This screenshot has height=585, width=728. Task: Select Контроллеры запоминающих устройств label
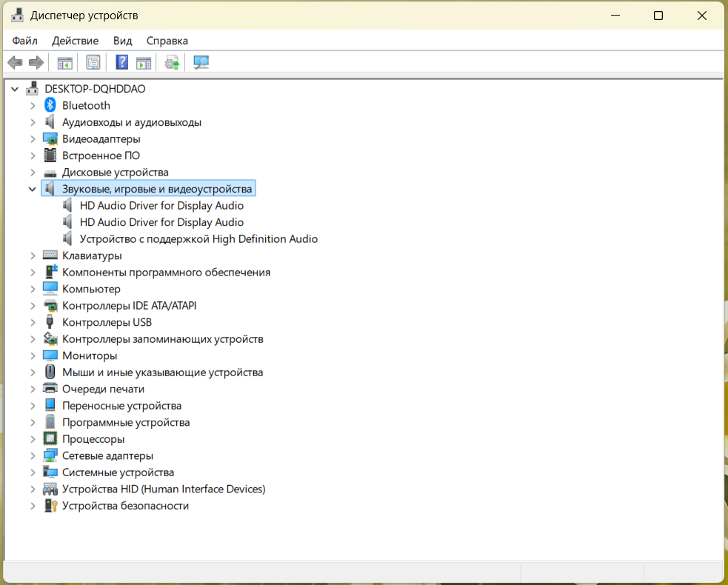coord(162,339)
